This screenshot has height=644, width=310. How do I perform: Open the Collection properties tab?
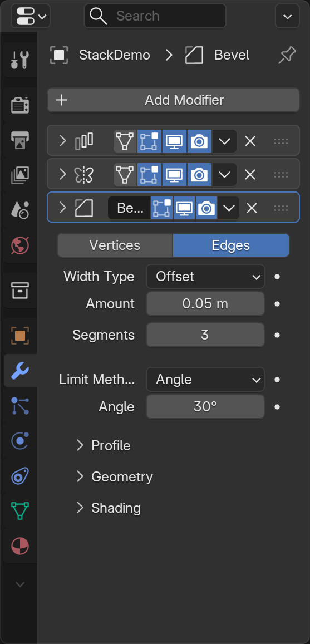coord(19,291)
